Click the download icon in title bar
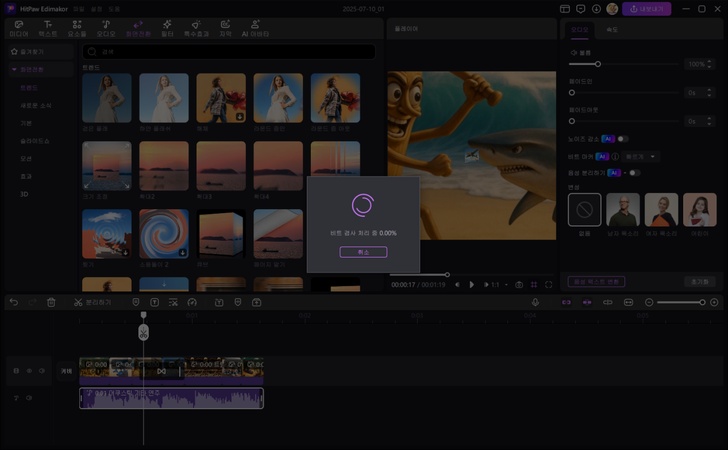 [596, 9]
